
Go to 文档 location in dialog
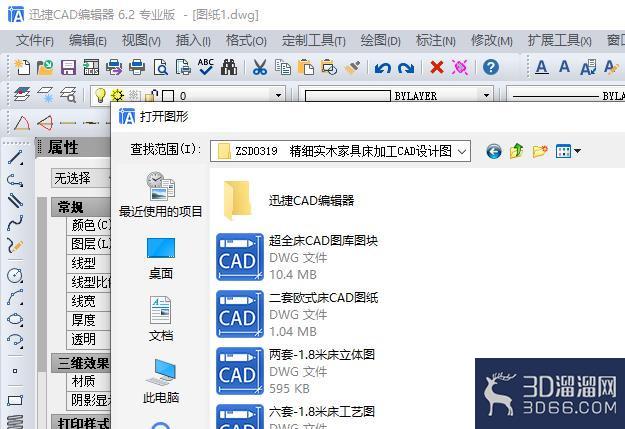[161, 319]
